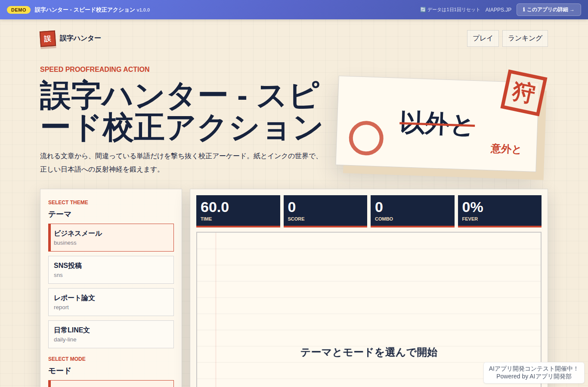This screenshot has width=588, height=387.
Task: Open このアプリの詳細 button
Action: (549, 9)
